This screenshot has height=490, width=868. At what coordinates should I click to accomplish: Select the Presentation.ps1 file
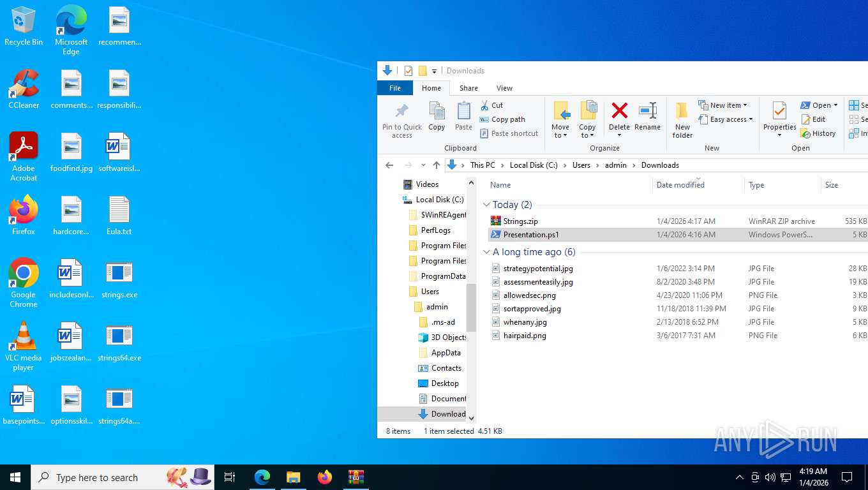[531, 235]
